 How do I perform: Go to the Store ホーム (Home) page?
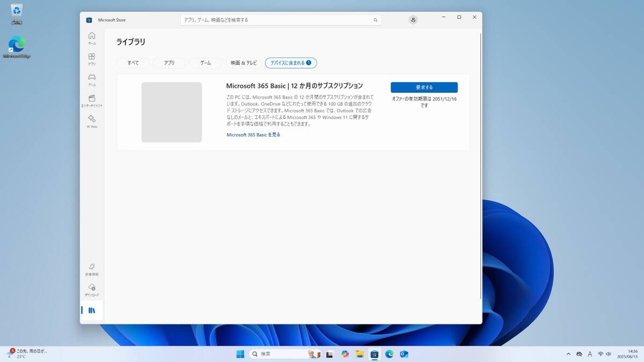tap(92, 38)
